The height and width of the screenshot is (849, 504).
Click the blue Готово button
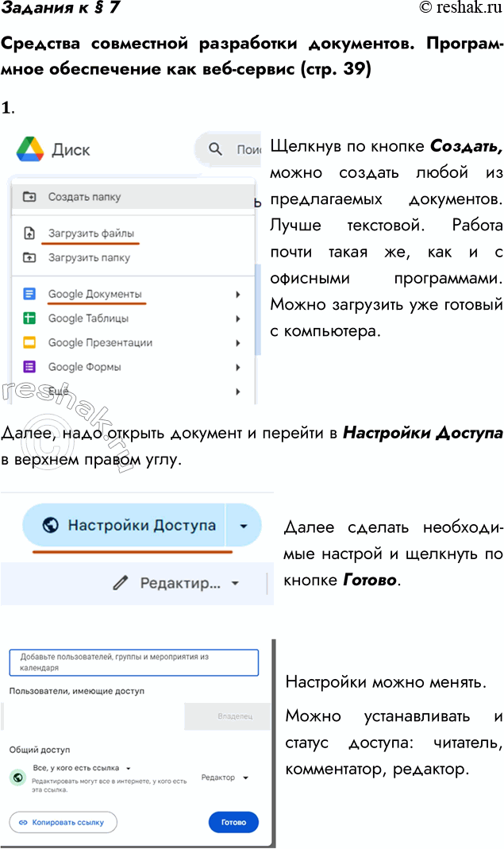coord(233,823)
